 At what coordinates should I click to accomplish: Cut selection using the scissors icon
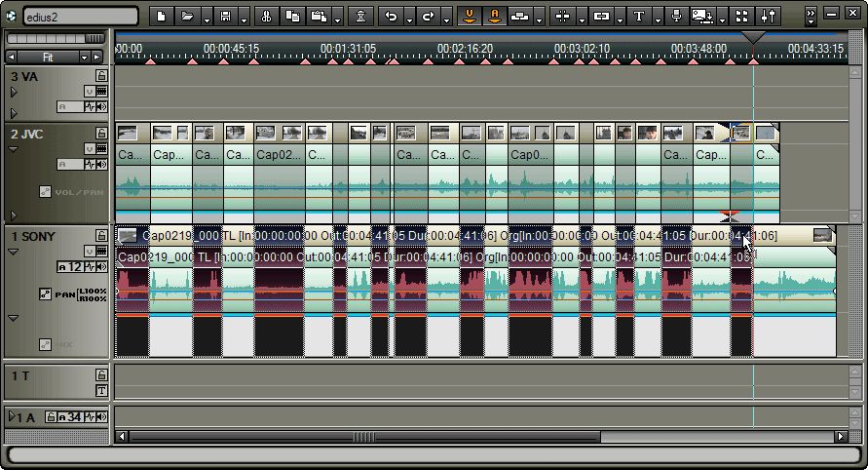pyautogui.click(x=266, y=16)
